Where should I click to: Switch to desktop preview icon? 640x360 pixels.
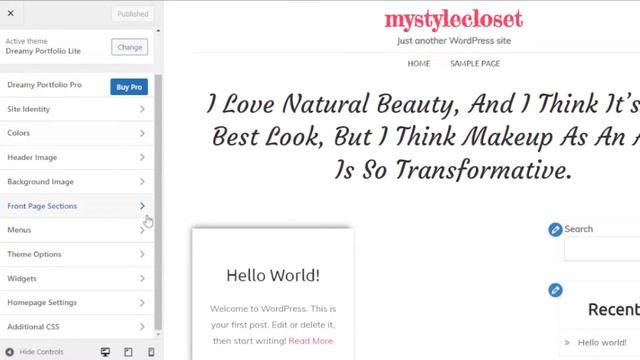(x=105, y=352)
